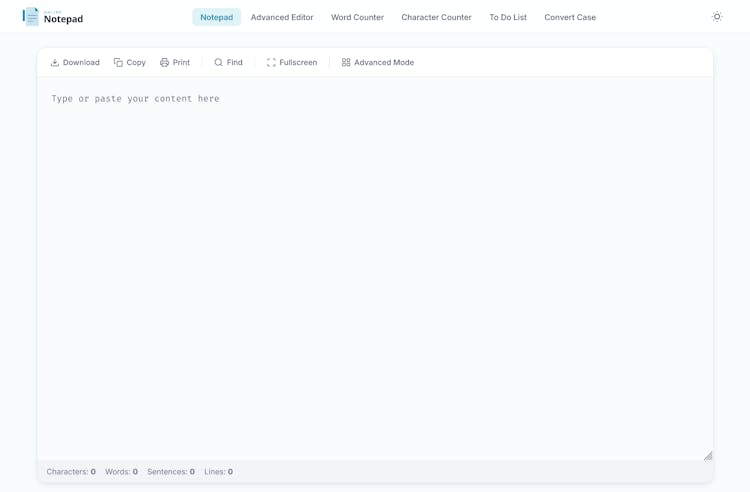750x492 pixels.
Task: Click the Characters count in the status bar
Action: (x=71, y=472)
